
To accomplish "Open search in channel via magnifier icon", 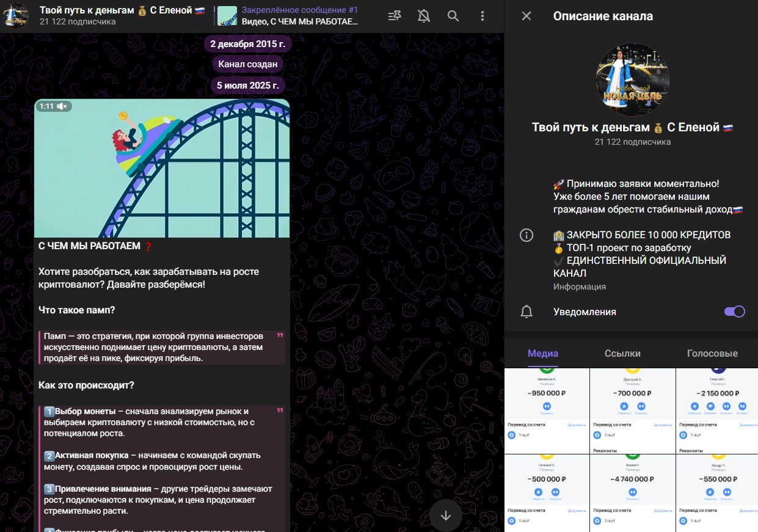I will pos(453,16).
